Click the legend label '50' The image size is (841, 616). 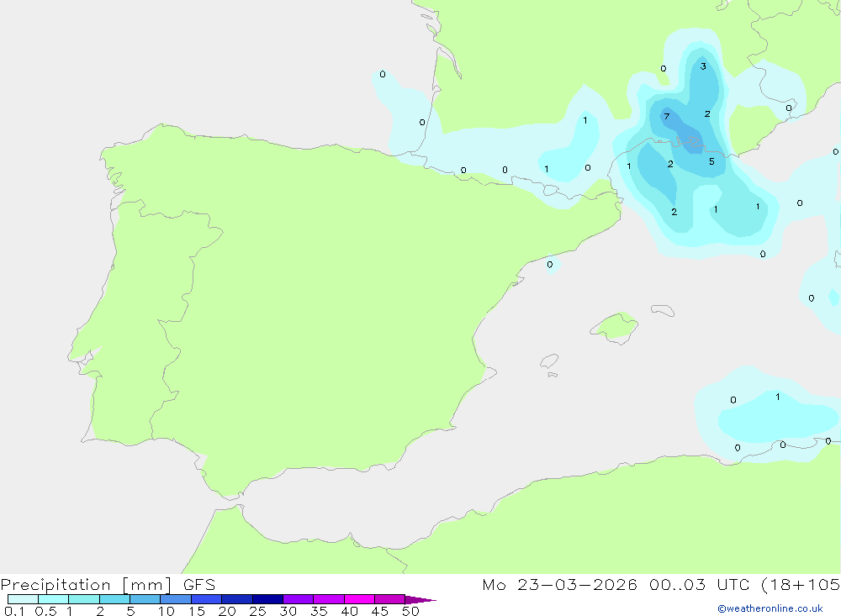coord(411,611)
